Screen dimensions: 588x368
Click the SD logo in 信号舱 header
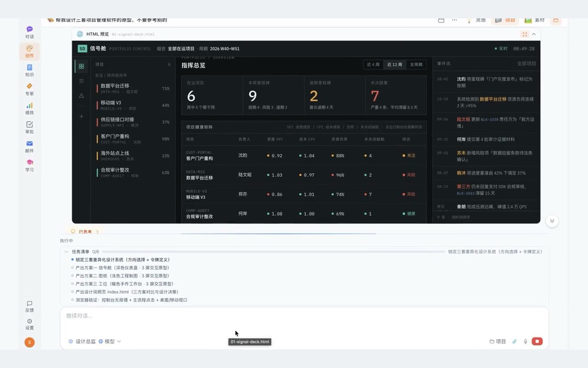[x=82, y=48]
